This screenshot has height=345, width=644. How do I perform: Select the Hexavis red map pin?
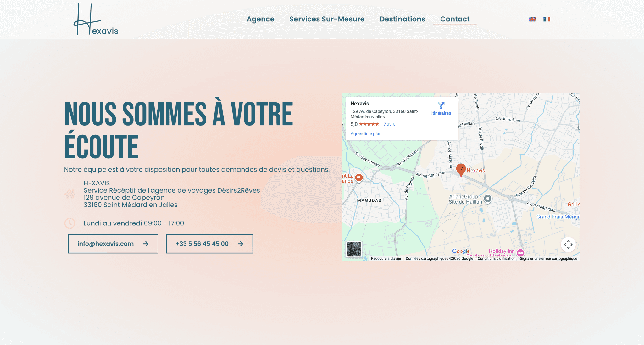coord(461,169)
